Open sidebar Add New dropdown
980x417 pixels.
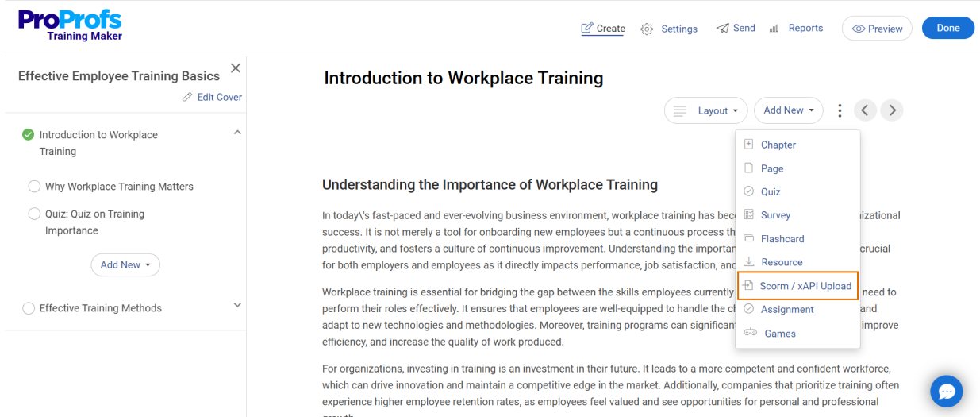[125, 264]
